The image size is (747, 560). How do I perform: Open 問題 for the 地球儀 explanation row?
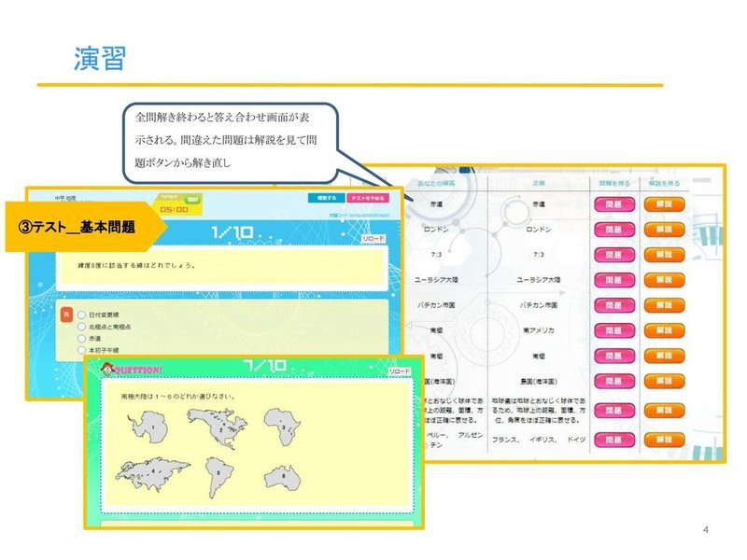point(614,411)
